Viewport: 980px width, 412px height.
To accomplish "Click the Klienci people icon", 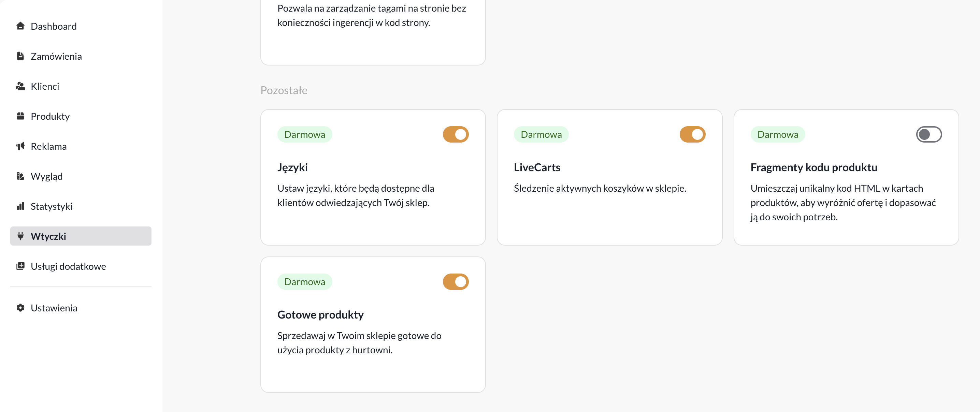I will (20, 86).
